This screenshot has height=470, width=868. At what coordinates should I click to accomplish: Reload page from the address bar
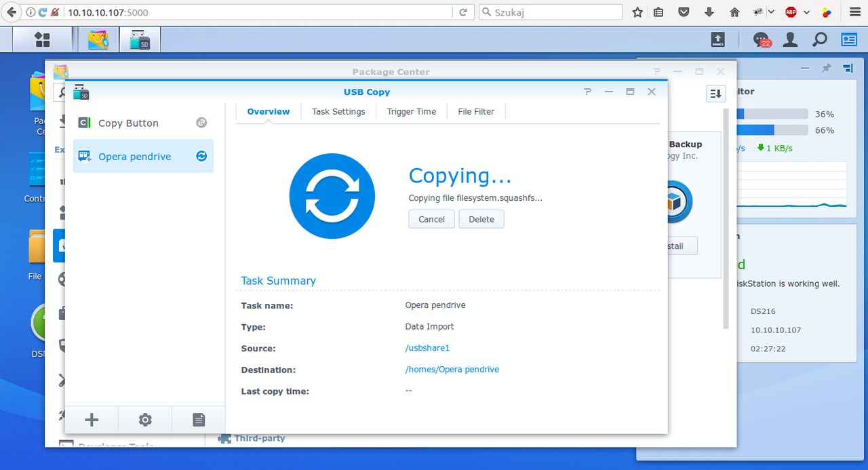[463, 12]
